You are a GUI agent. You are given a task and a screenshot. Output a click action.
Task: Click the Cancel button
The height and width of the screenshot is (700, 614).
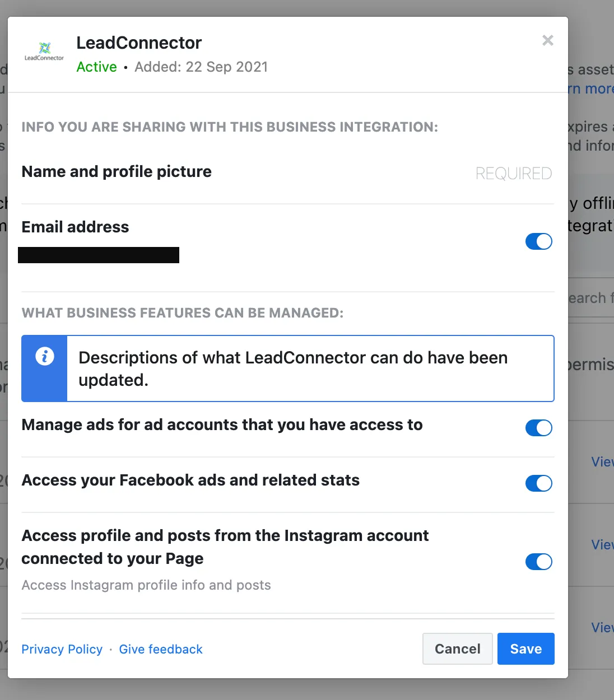458,648
